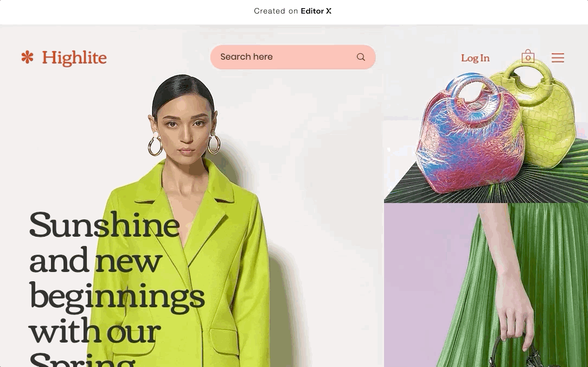Click the magnifying glass search icon
Viewport: 588px width, 367px height.
click(x=361, y=57)
